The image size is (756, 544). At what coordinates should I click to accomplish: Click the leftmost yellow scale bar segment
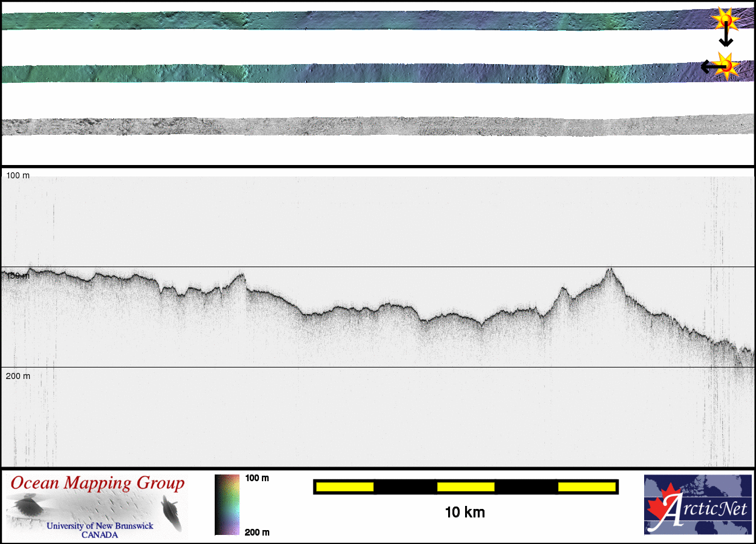tap(345, 487)
